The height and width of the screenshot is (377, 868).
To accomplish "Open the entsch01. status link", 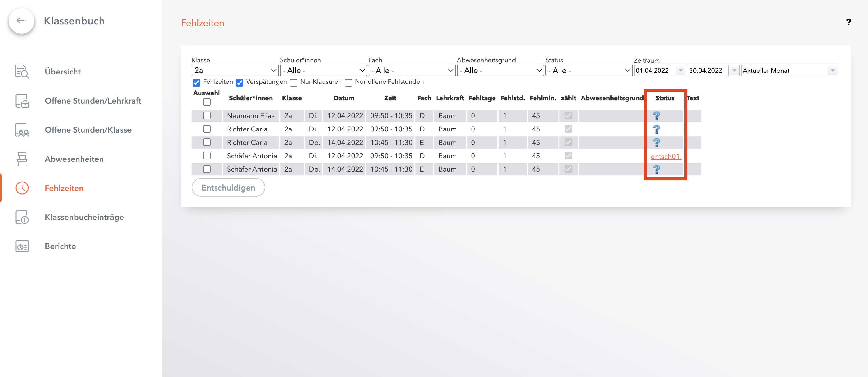I will coord(666,157).
